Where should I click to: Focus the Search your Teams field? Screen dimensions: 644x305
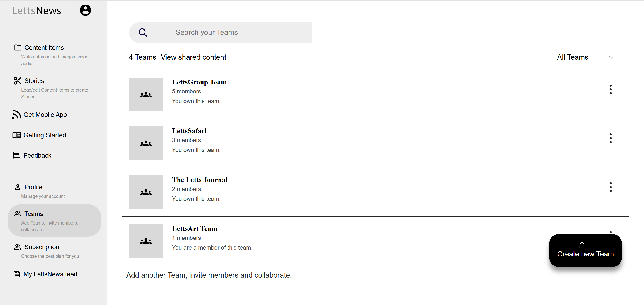220,33
